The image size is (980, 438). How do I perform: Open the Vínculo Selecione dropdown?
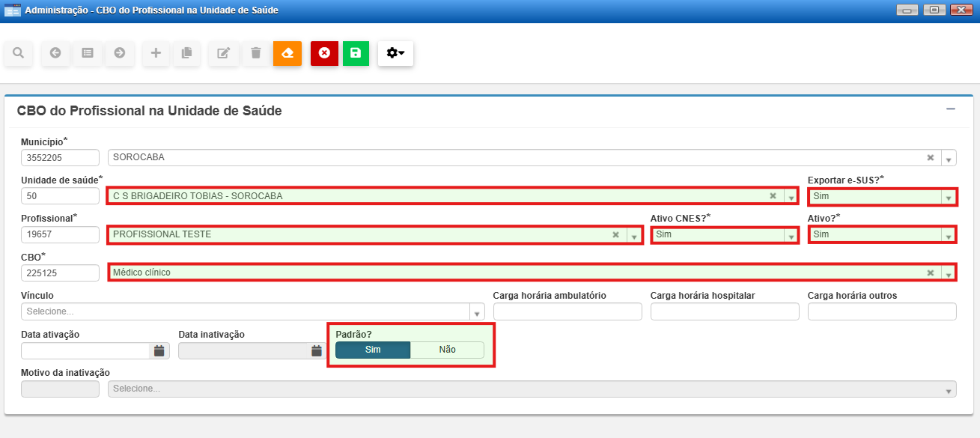[477, 311]
